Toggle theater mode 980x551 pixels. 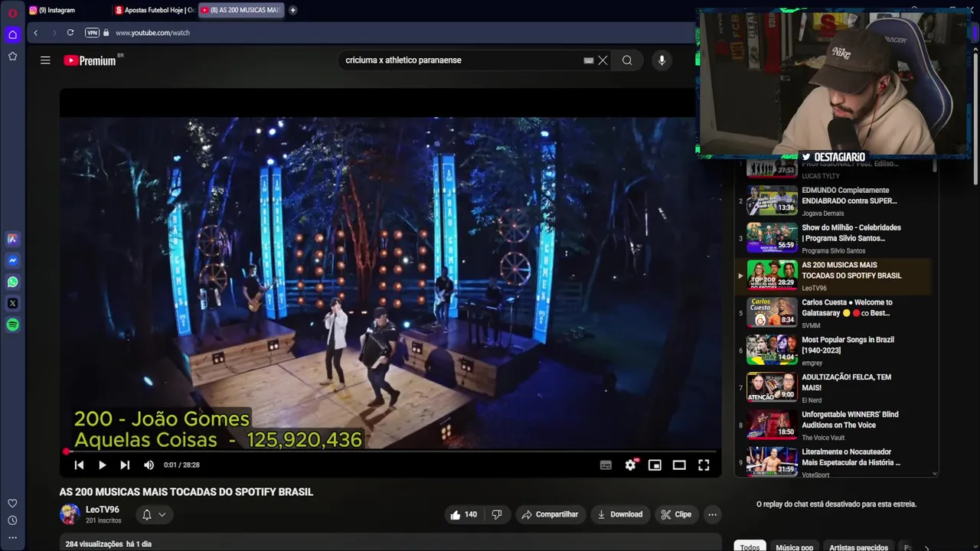click(679, 465)
